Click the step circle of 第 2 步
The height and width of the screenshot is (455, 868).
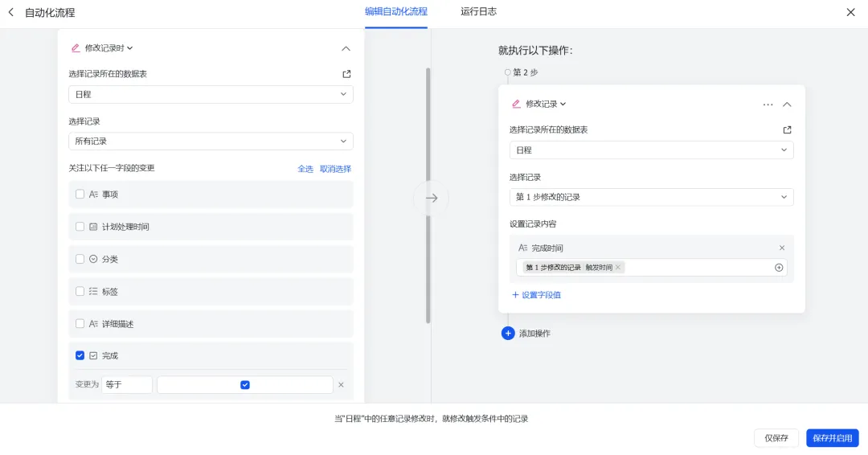click(x=508, y=72)
